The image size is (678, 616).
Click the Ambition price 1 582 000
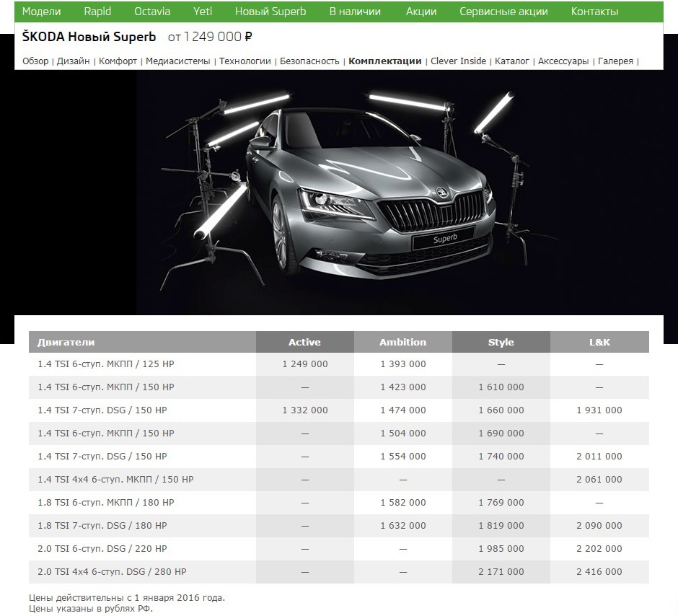pos(403,502)
